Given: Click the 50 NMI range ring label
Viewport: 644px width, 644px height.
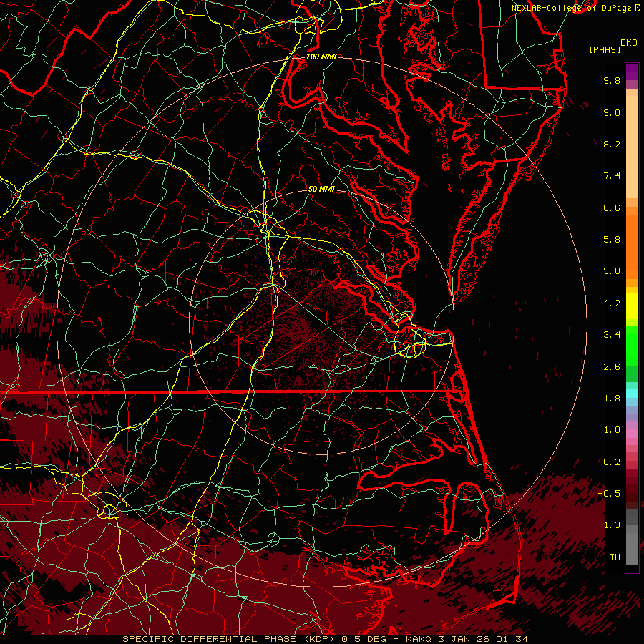Looking at the screenshot, I should click(321, 189).
